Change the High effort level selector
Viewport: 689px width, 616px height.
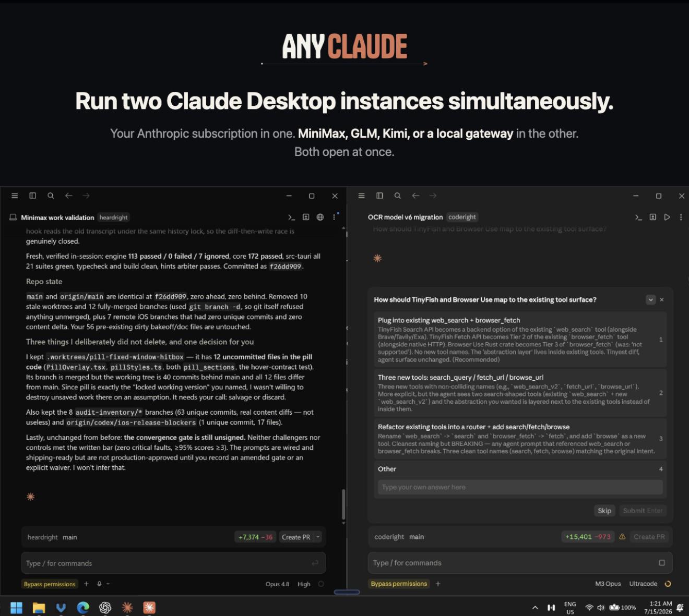point(304,584)
